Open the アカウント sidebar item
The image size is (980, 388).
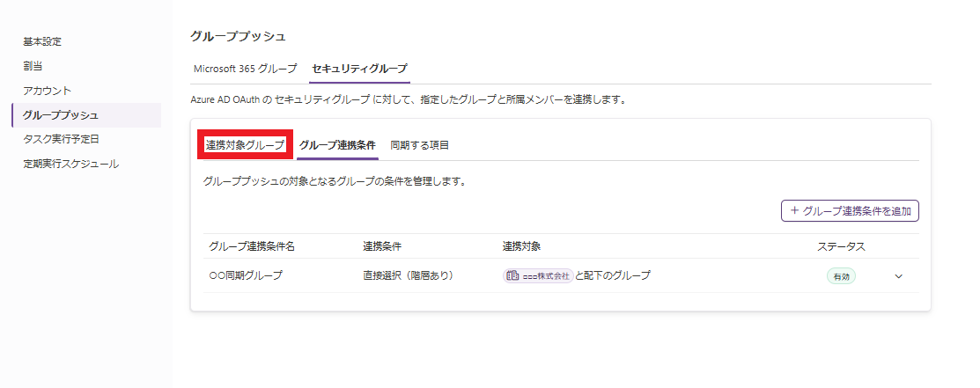pyautogui.click(x=48, y=91)
